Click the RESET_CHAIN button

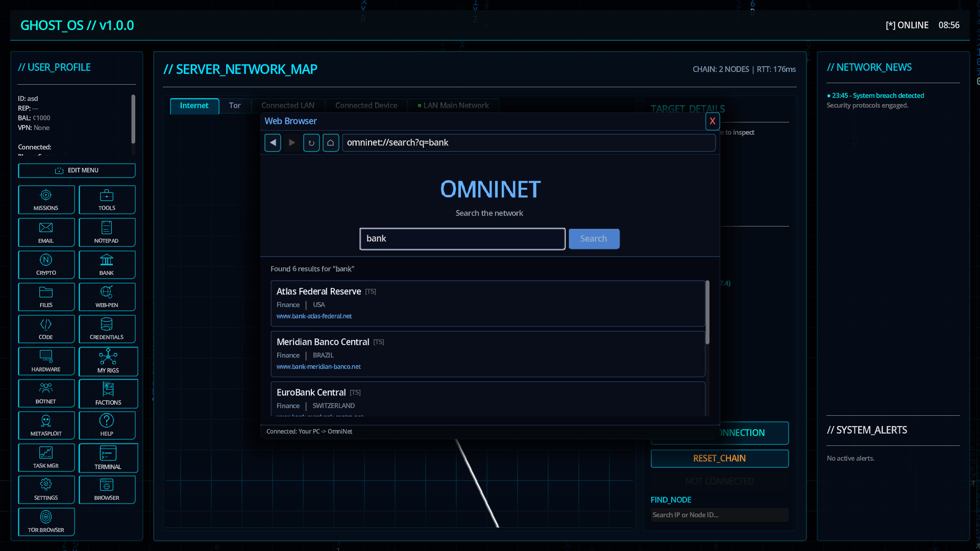pos(719,458)
